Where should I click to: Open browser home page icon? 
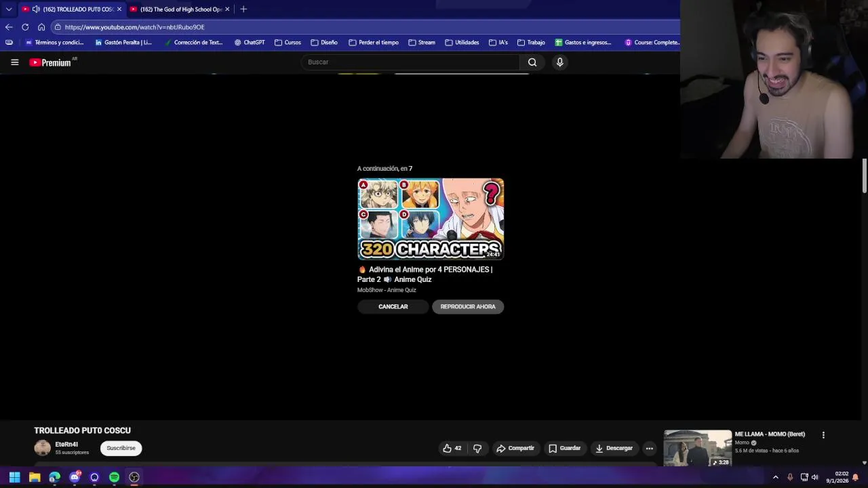point(41,27)
